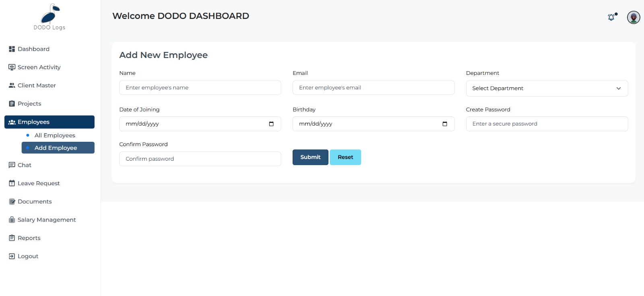Click the Logout arrow icon
Image resolution: width=644 pixels, height=296 pixels.
tap(12, 256)
